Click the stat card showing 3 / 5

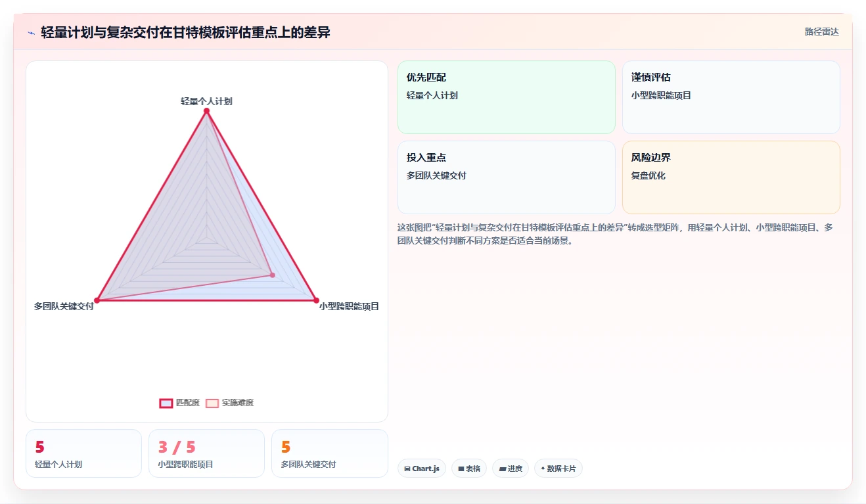click(206, 453)
